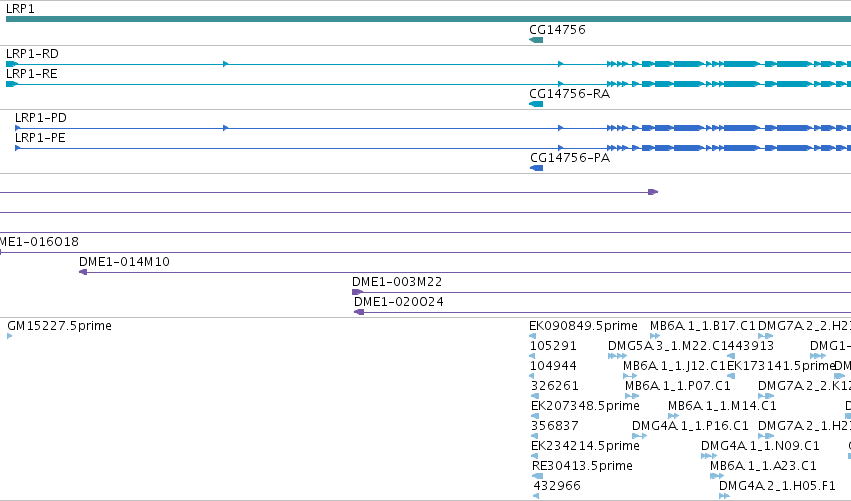The image size is (851, 501).
Task: Click the EK207348.5prime EST label
Action: click(585, 406)
